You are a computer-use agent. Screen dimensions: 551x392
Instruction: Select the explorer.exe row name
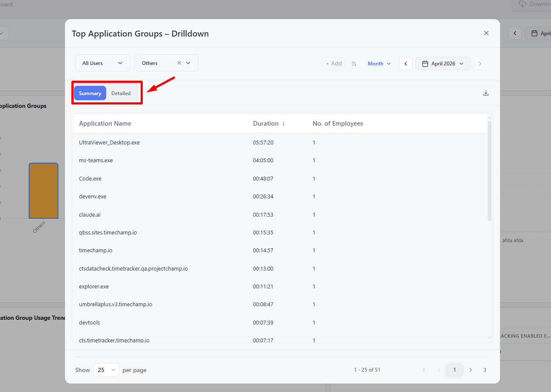click(x=94, y=287)
